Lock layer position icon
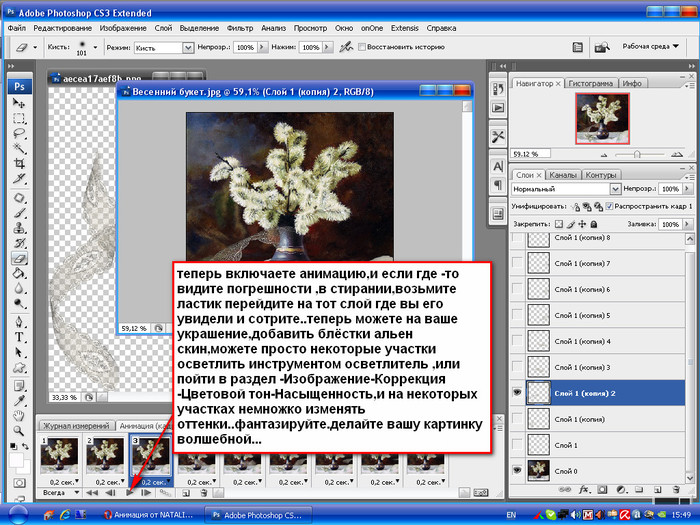Screen dimensions: 700x525 pyautogui.click(x=582, y=224)
